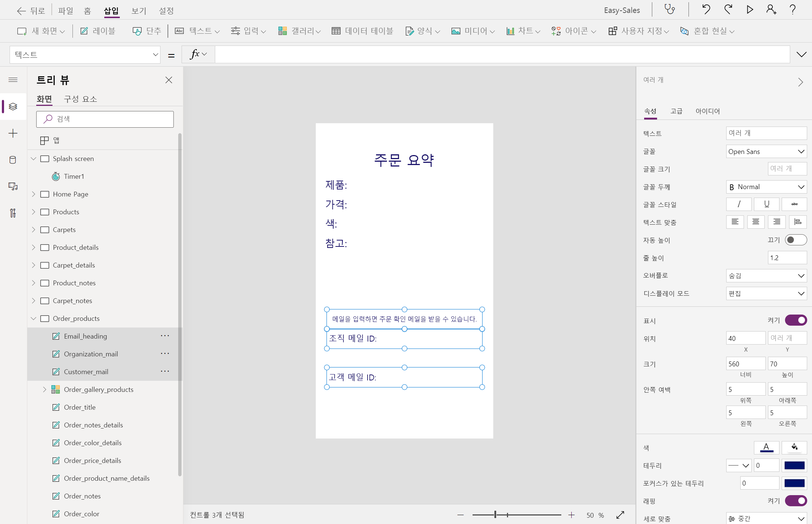Viewport: 812px width, 524px height.
Task: Click the Insert plus sidebar icon
Action: pos(13,133)
